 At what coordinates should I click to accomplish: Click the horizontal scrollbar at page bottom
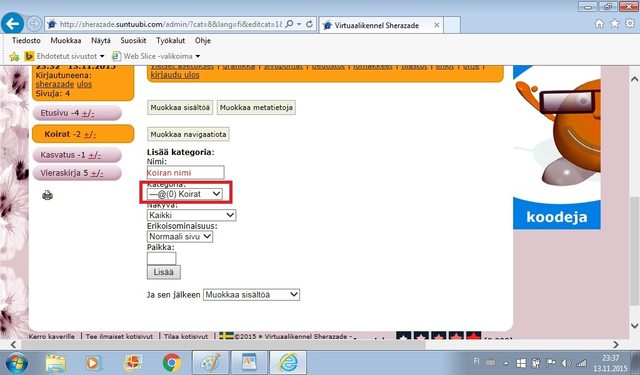223,345
